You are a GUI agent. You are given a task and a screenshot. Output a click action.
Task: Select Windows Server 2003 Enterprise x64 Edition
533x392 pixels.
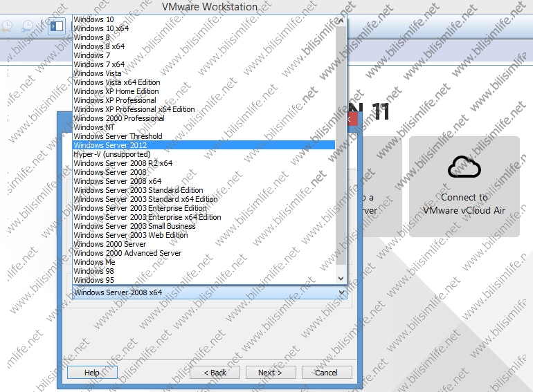pos(204,217)
